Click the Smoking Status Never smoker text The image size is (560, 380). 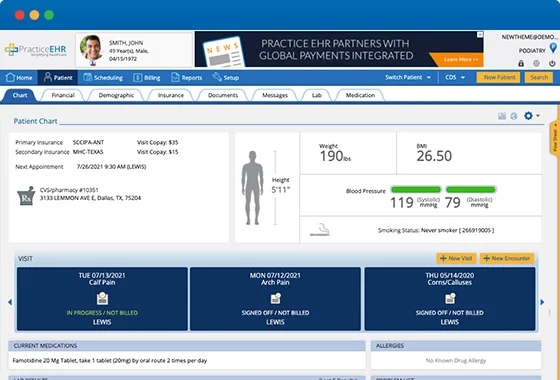coord(436,230)
